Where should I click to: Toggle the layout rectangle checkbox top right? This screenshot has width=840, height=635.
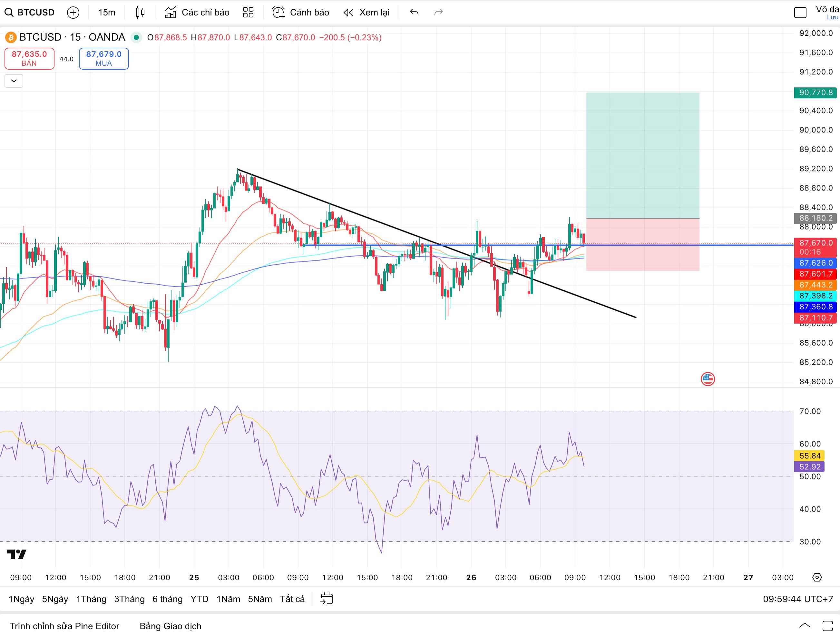pyautogui.click(x=800, y=13)
